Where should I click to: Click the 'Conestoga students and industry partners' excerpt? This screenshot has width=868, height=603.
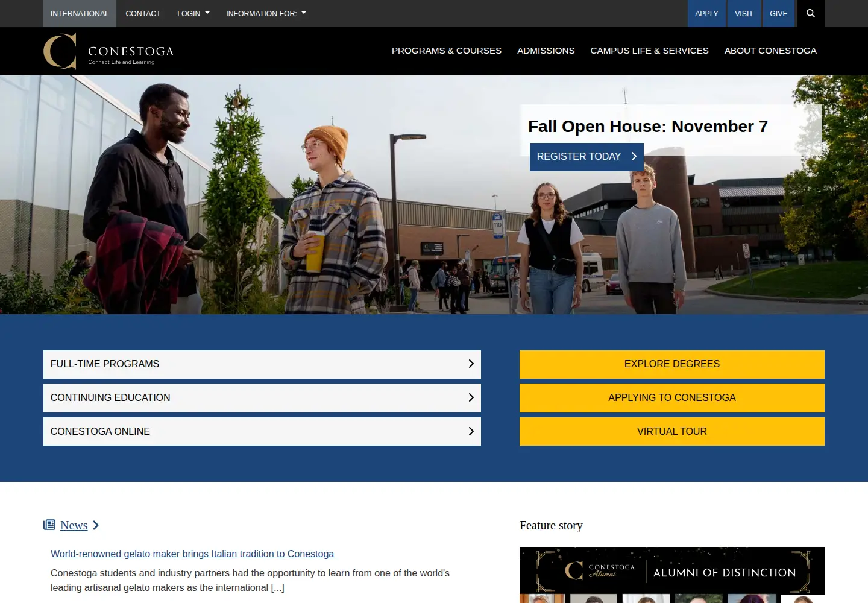coord(250,580)
